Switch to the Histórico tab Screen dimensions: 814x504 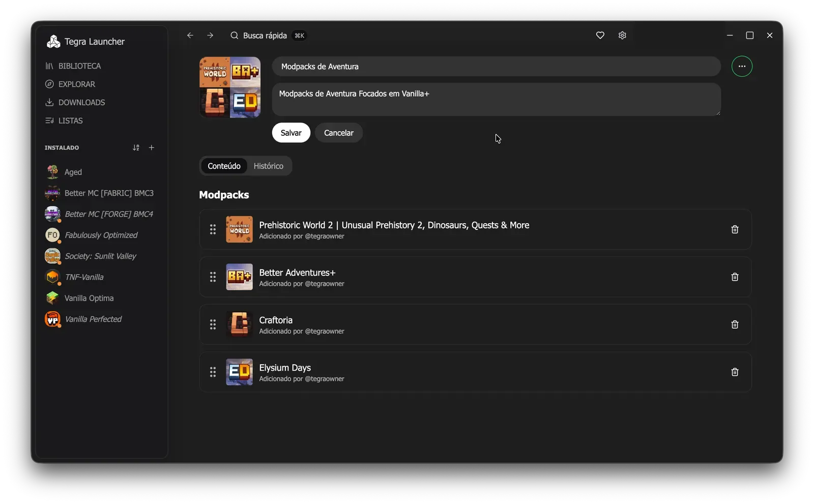point(269,166)
